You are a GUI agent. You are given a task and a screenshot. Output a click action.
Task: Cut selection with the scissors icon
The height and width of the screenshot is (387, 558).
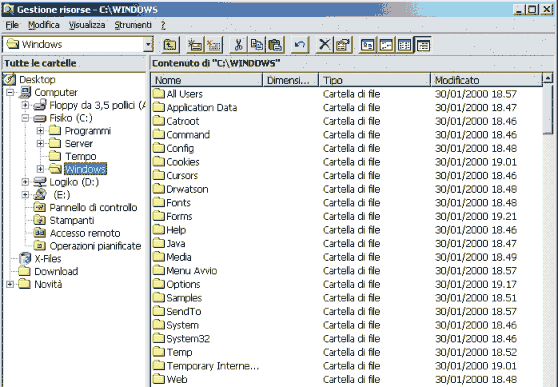pyautogui.click(x=238, y=45)
